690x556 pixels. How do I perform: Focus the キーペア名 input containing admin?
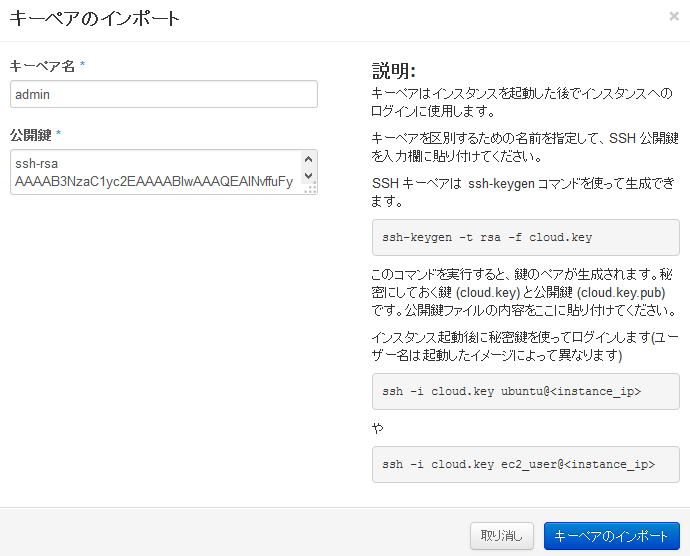tap(164, 94)
